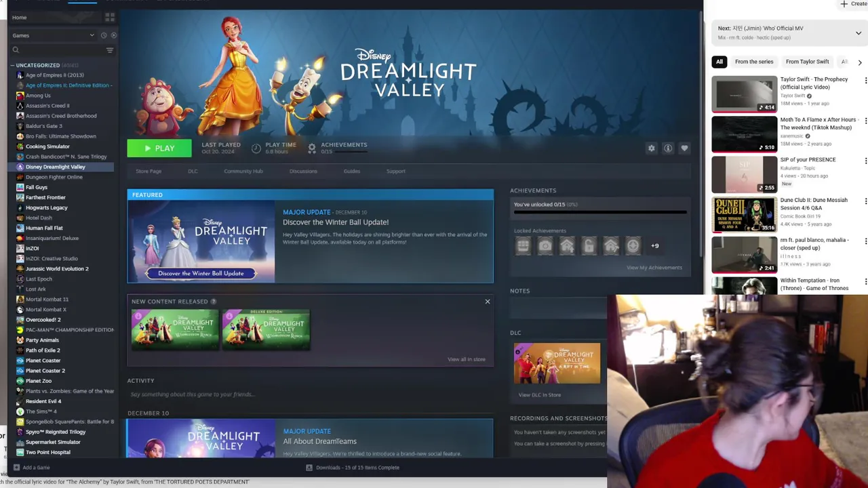Open the DLC tab
Image resolution: width=868 pixels, height=488 pixels.
(193, 171)
